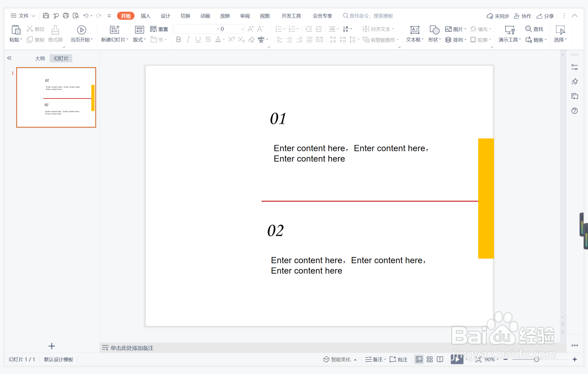Click the Save icon in quick toolbar
The image size is (588, 374).
pyautogui.click(x=46, y=16)
